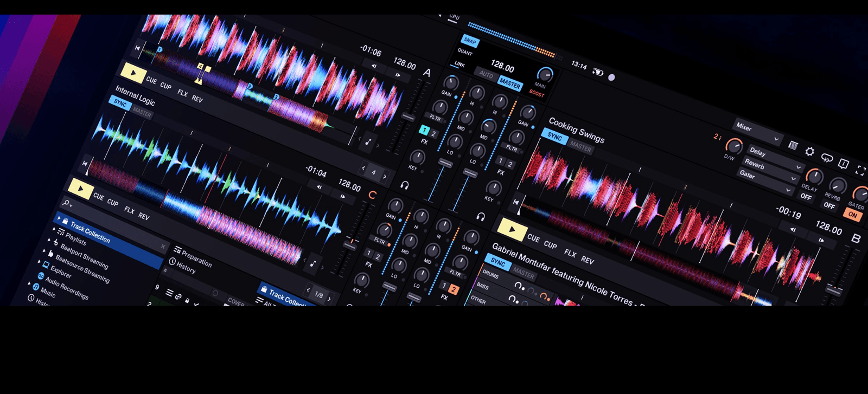Image resolution: width=868 pixels, height=394 pixels.
Task: Enable DELAY effect OFF button
Action: [x=806, y=196]
